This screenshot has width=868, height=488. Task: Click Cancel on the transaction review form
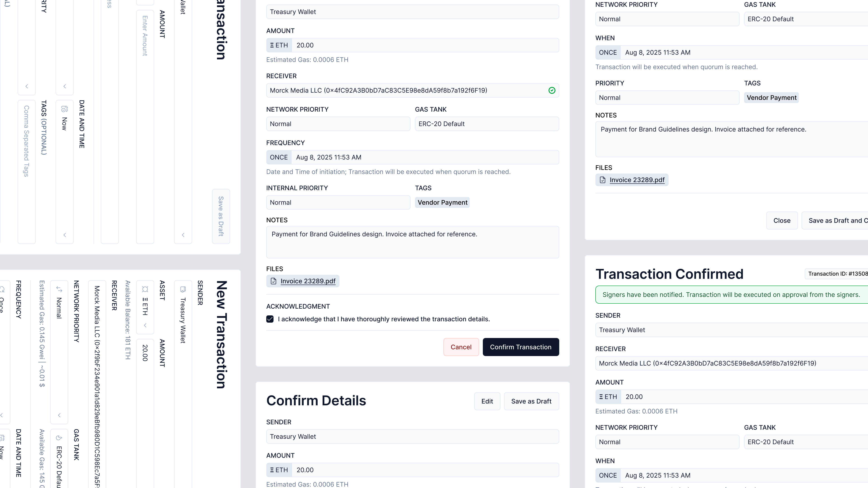tap(461, 347)
